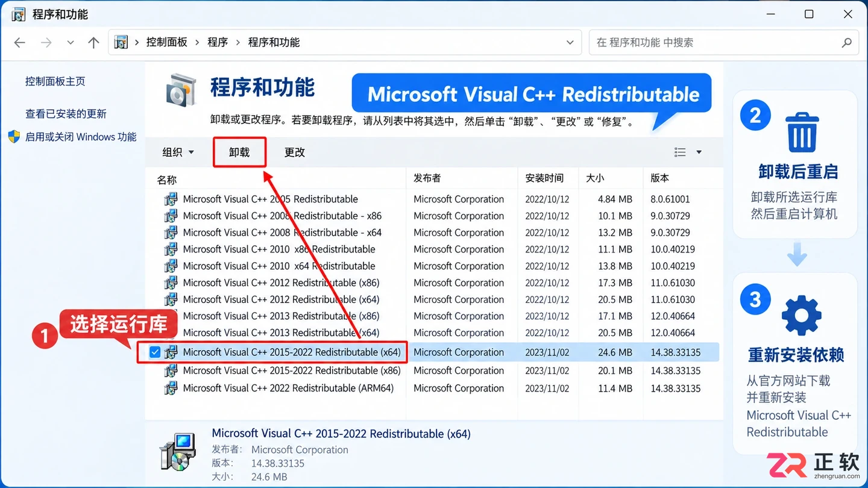Open the 程序 breadcrumb segment
The height and width of the screenshot is (488, 868).
[218, 42]
